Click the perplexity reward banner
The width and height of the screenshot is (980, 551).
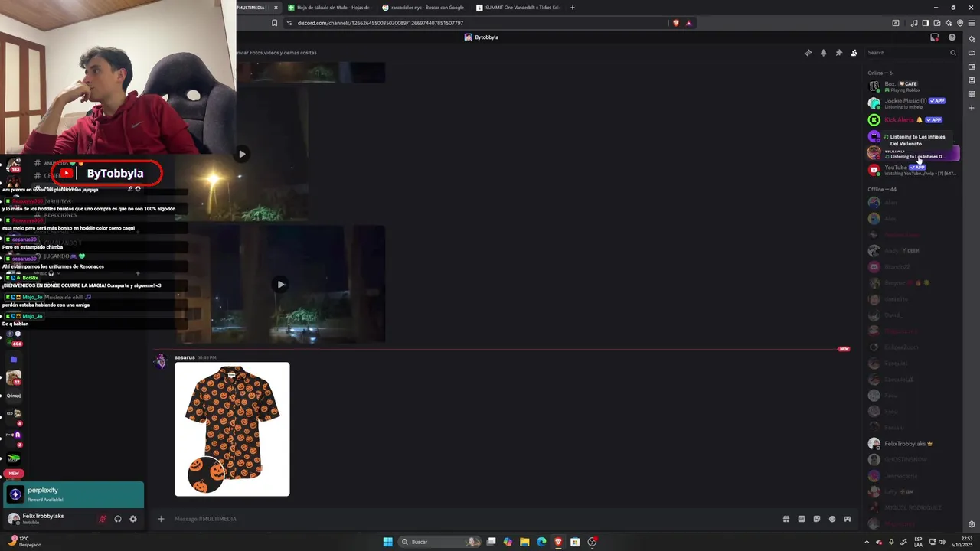point(73,494)
